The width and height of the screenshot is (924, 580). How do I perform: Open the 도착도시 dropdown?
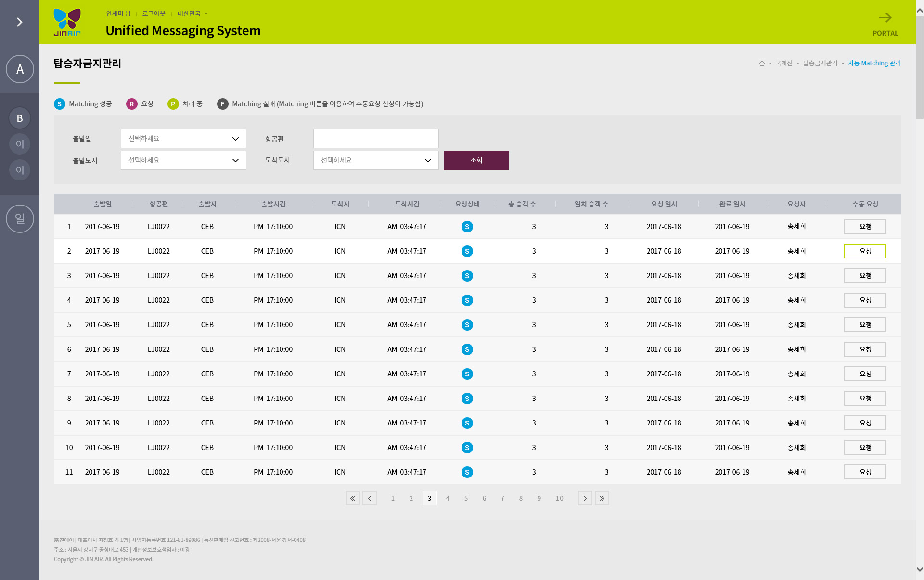(x=376, y=160)
